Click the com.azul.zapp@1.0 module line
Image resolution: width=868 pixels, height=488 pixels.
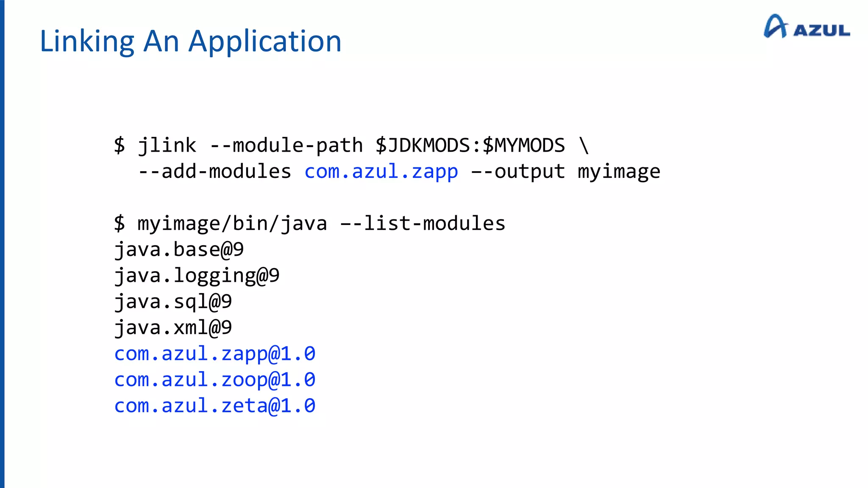coord(214,354)
